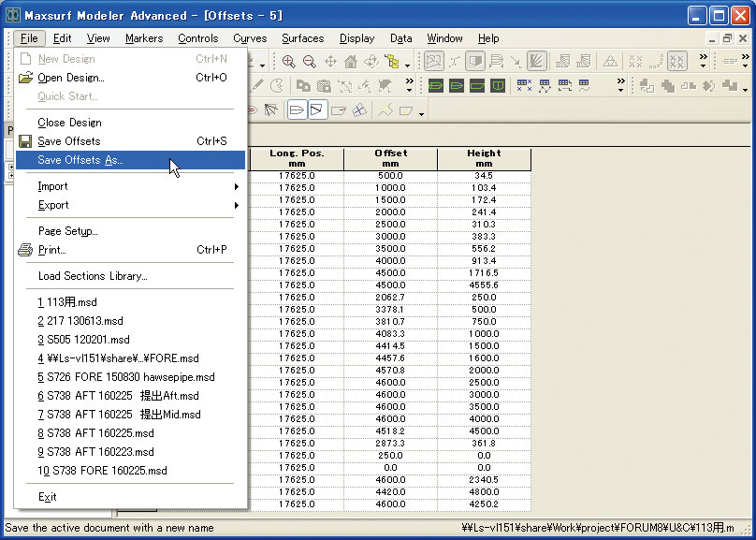Choose Save Offsets As from File menu

[x=80, y=160]
